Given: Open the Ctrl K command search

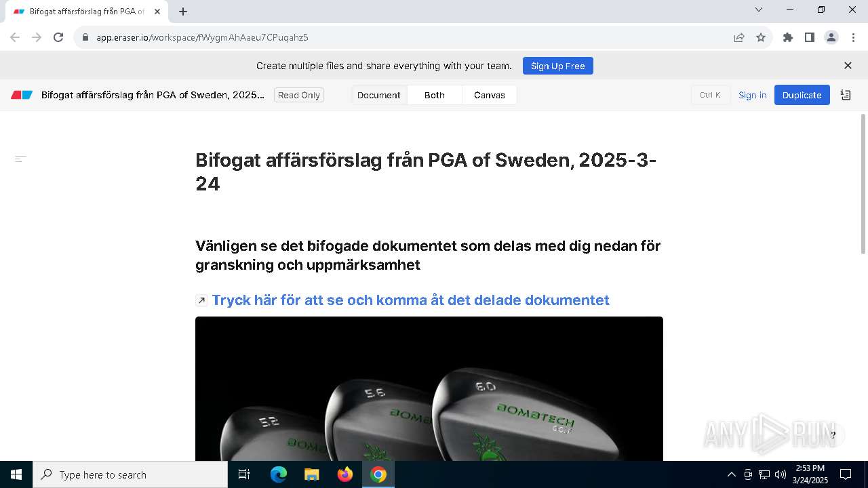Looking at the screenshot, I should (x=710, y=95).
